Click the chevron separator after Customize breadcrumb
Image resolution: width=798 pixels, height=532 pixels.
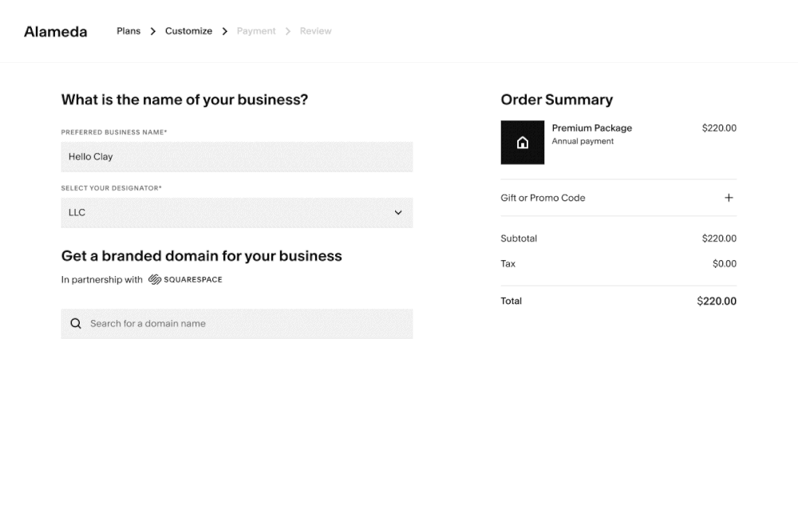tap(225, 30)
